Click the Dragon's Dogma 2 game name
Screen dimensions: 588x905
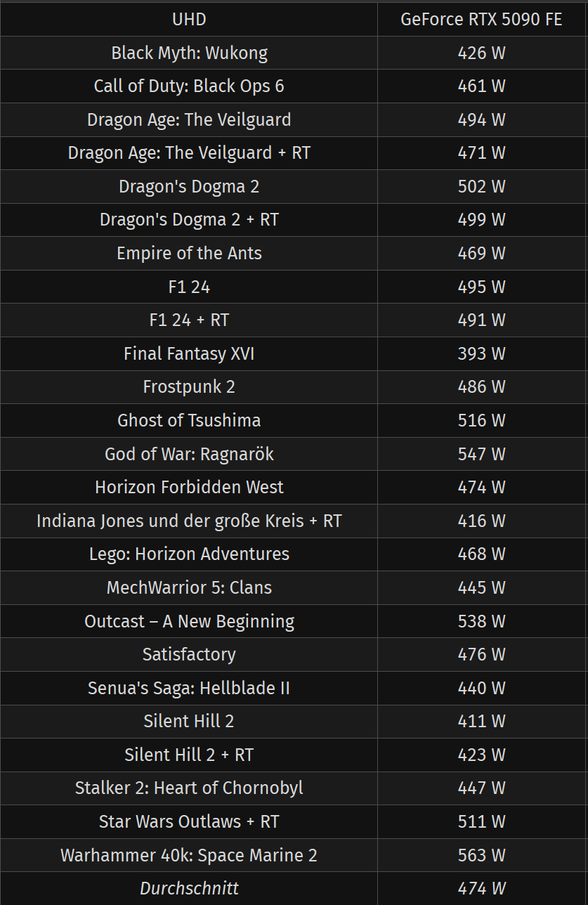click(189, 186)
